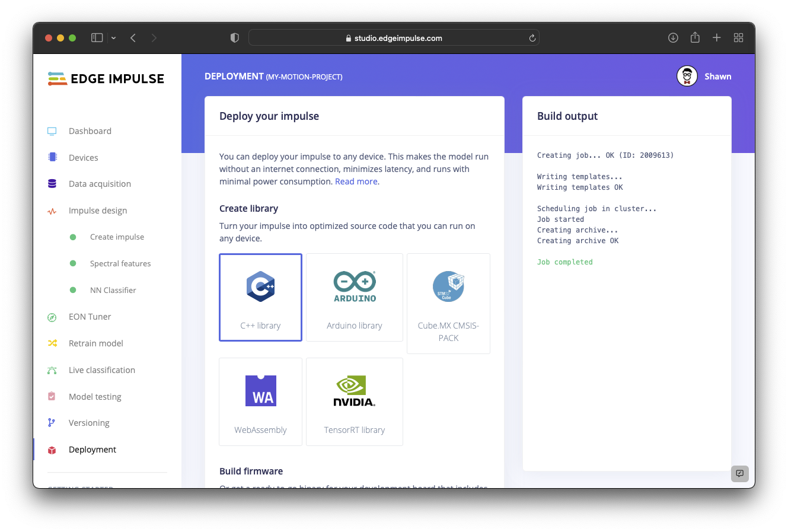Click the Impulse design pulse icon
The image size is (788, 532).
tap(52, 211)
